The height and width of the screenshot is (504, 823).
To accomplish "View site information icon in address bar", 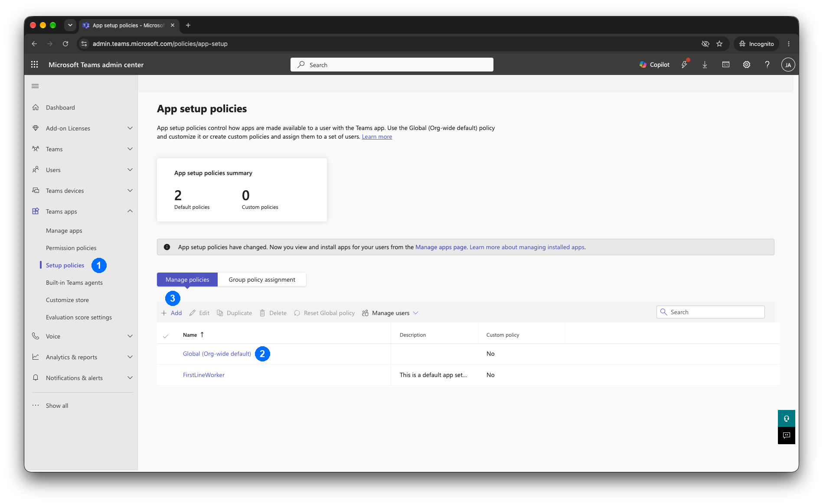I will (x=85, y=44).
